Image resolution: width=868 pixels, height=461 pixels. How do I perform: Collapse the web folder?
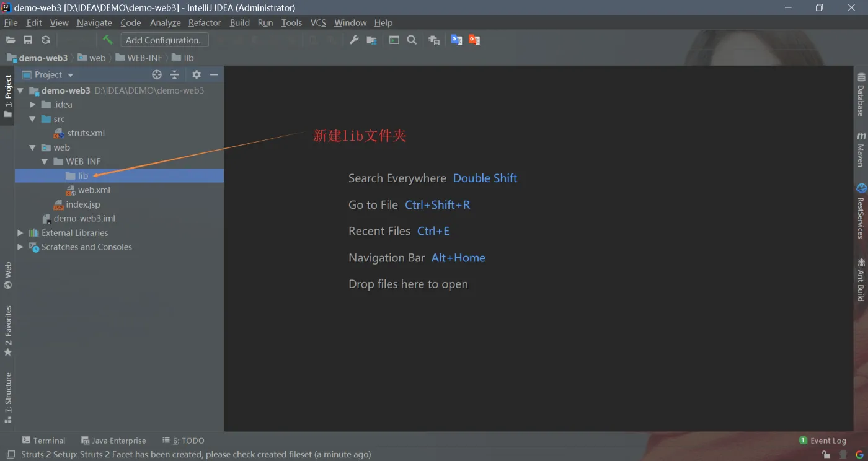tap(33, 147)
